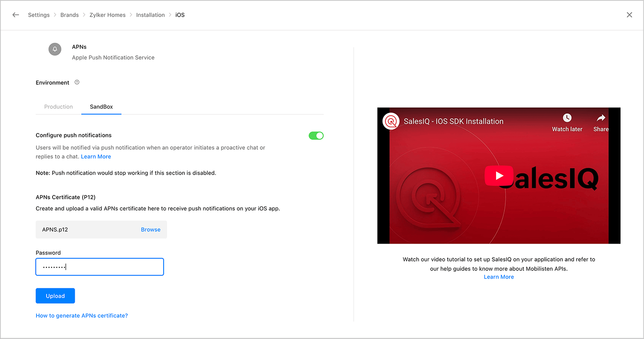Screen dimensions: 644x339
Task: Click the APNS.p12 file name
Action: point(55,229)
